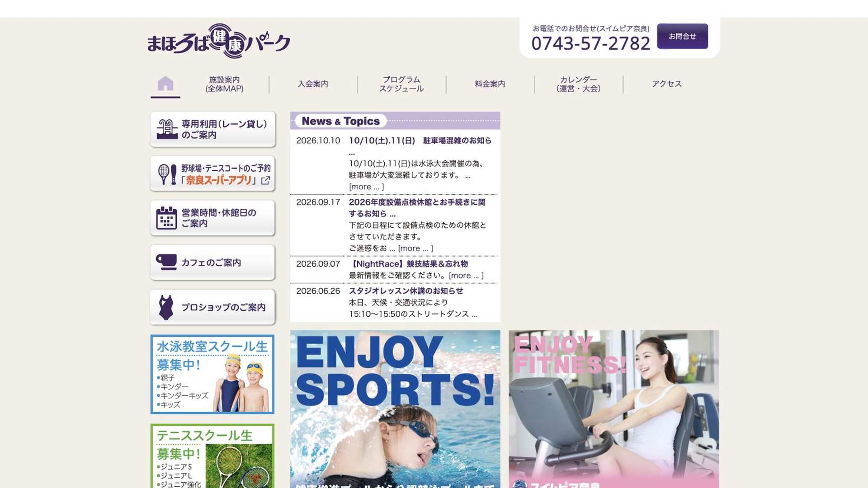Open the テニススクール生 募集中 banner
This screenshot has width=868, height=488.
click(x=212, y=455)
